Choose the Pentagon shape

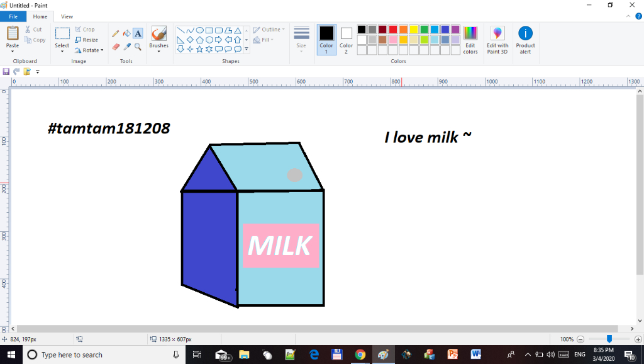(x=199, y=40)
